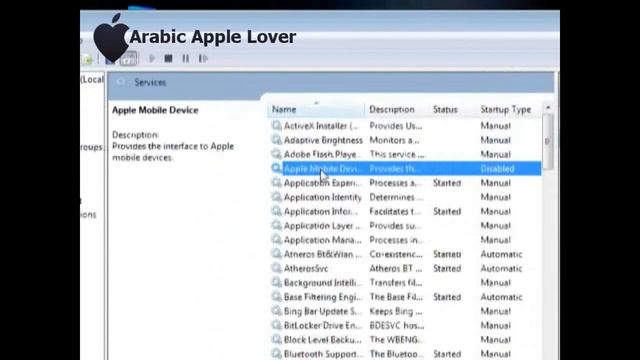Image resolution: width=640 pixels, height=360 pixels.
Task: Select the Apple Mobile Device service
Action: tap(405, 168)
